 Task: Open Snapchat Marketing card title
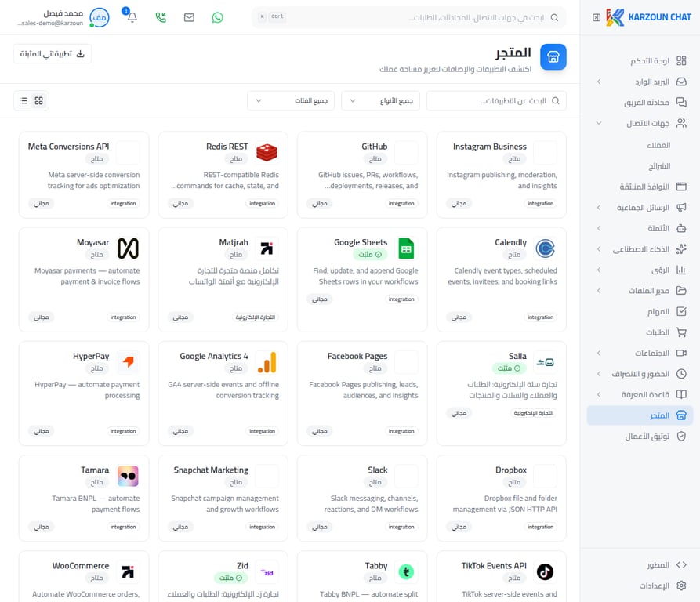(211, 470)
